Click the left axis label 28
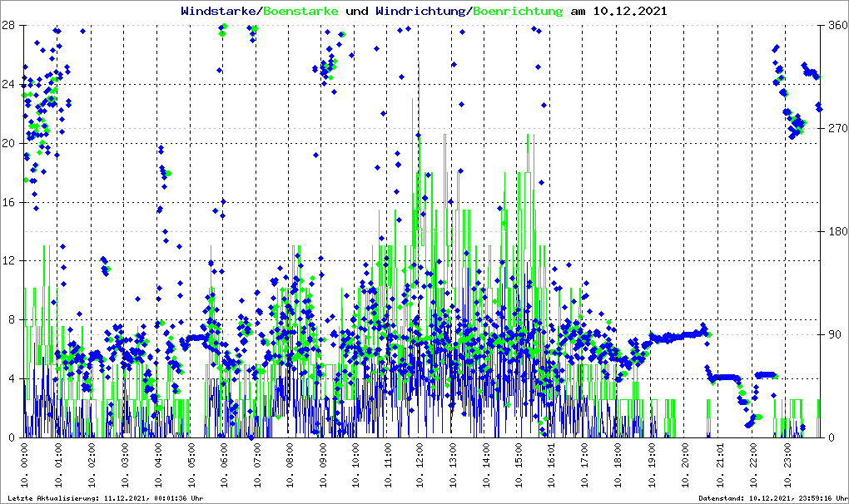This screenshot has width=849, height=504. 8,26
